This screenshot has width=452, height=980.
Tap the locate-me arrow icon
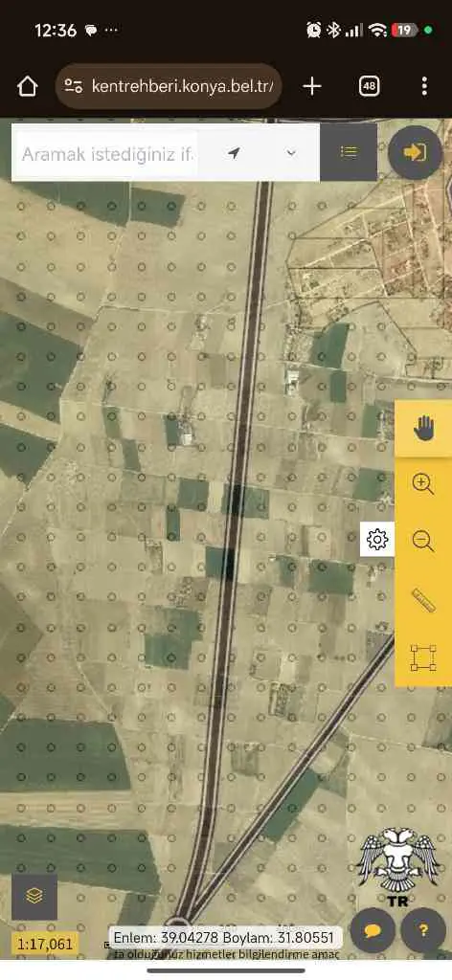(x=234, y=152)
